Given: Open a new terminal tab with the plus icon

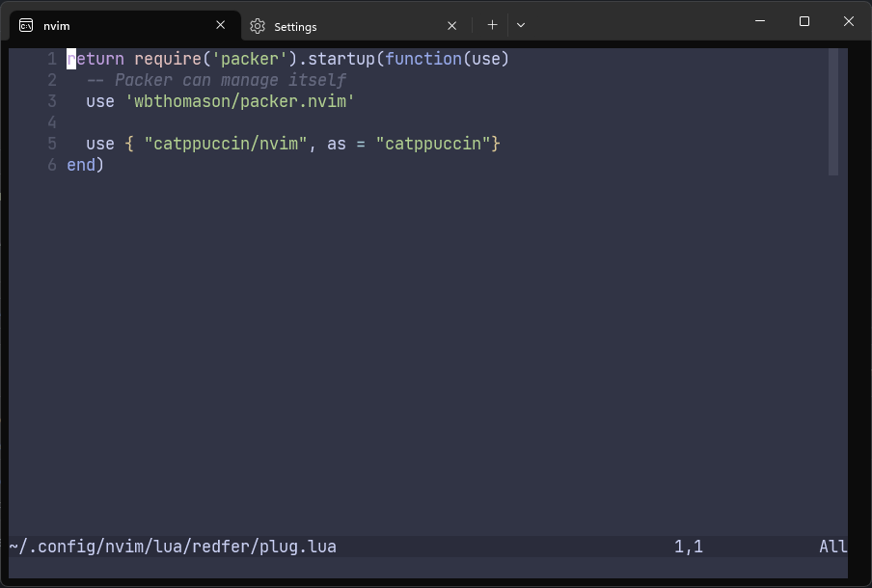Looking at the screenshot, I should coord(492,25).
